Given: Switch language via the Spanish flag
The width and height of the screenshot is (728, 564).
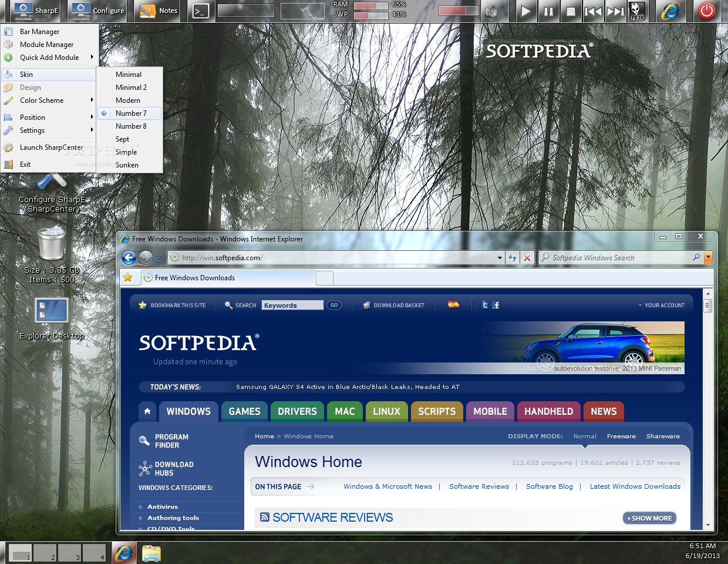Looking at the screenshot, I should (453, 304).
